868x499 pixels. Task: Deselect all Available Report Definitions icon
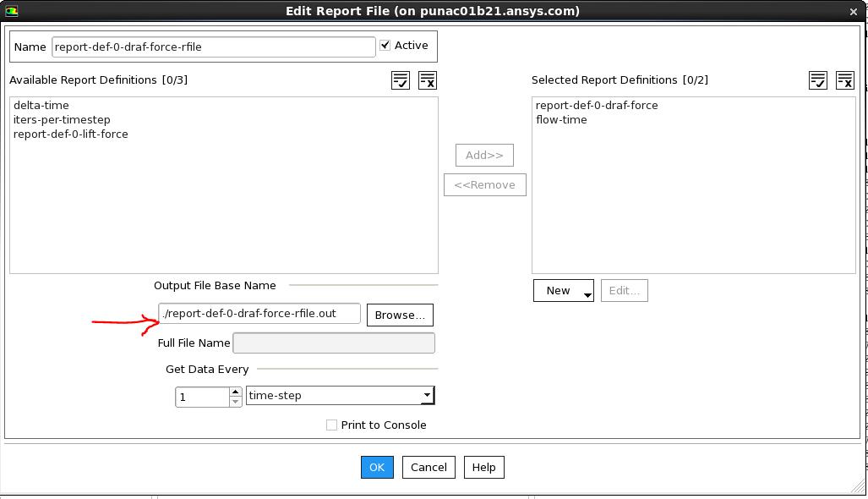click(428, 80)
